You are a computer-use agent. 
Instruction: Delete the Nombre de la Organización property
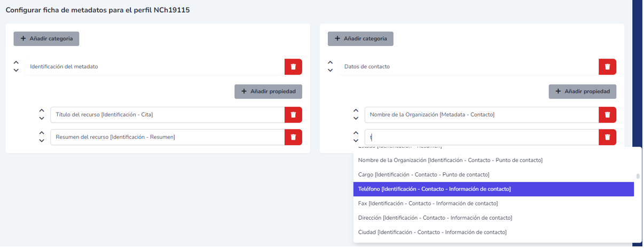[607, 115]
